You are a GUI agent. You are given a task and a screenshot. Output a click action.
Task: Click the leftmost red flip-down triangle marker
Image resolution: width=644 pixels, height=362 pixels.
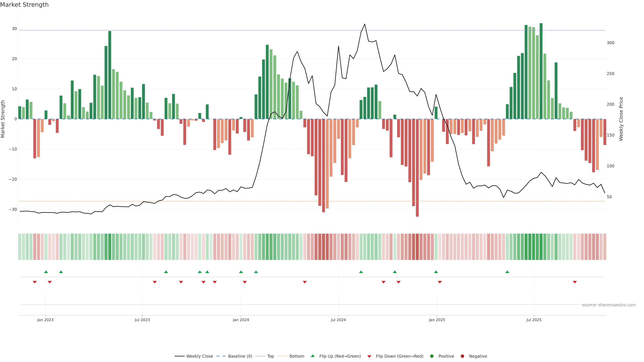(35, 282)
